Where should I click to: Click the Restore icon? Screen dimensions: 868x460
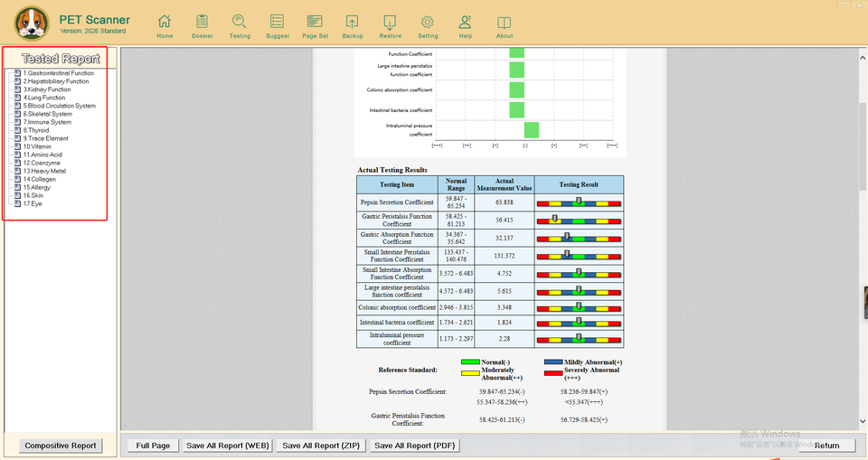390,24
